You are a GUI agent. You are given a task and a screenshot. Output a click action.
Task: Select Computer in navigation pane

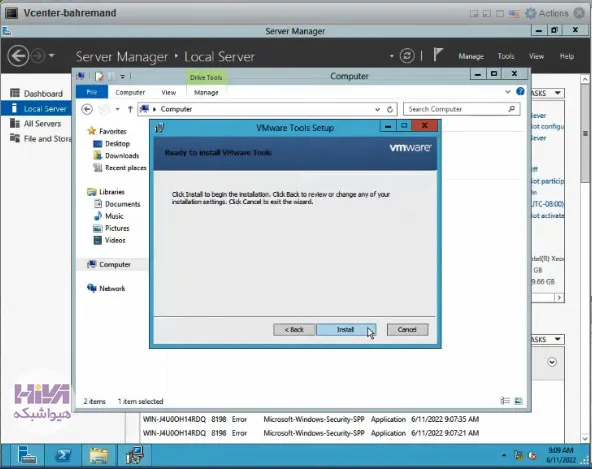tap(114, 264)
